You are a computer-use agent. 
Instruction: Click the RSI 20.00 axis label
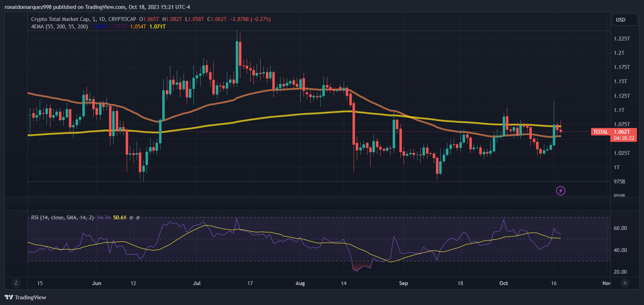coord(620,272)
